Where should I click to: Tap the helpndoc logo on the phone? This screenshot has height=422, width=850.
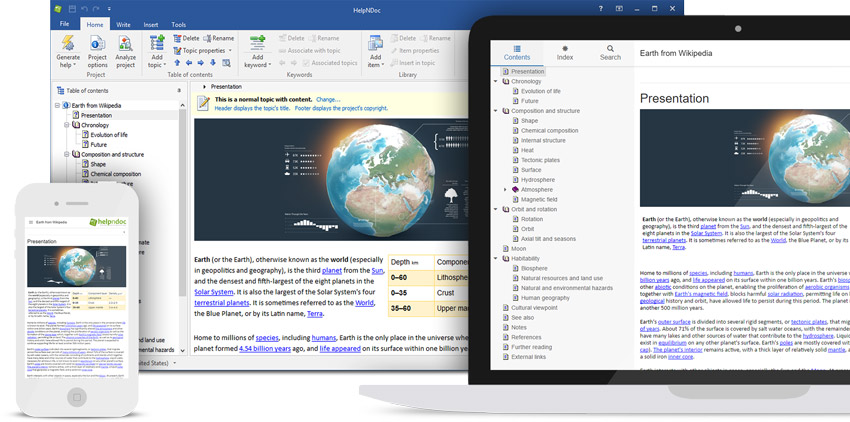(x=109, y=222)
